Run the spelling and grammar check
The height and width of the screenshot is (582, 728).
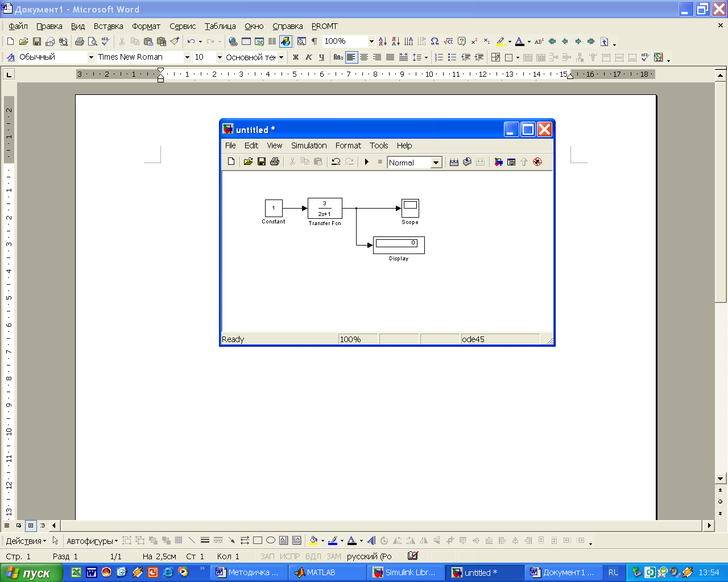[106, 41]
